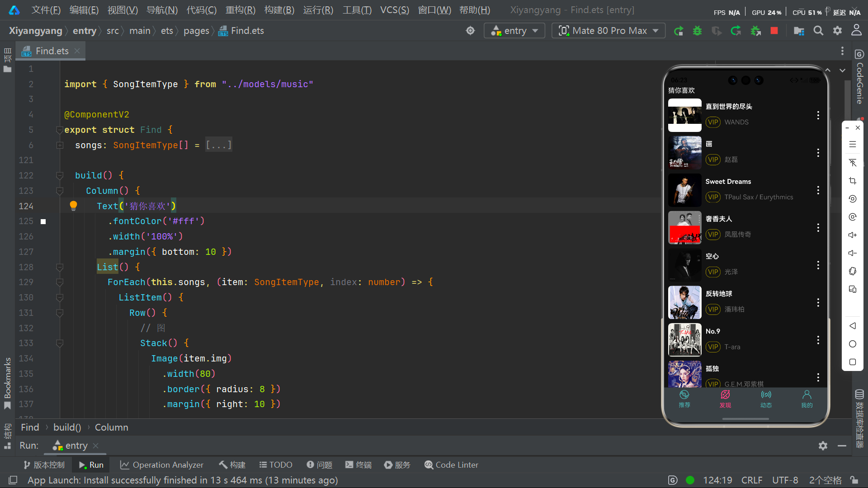Screen dimensions: 868x488
Task: Toggle the breakpoint marker on line 125
Action: coord(43,221)
